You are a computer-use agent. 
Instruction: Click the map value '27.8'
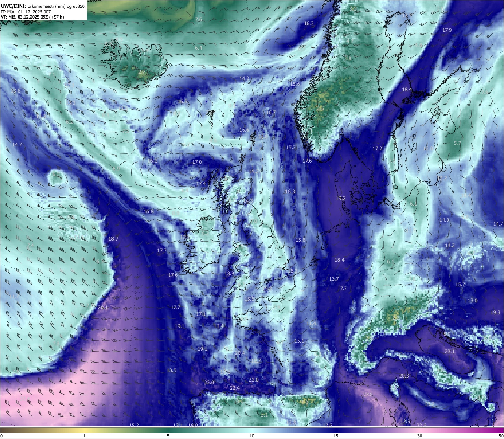click(368, 395)
